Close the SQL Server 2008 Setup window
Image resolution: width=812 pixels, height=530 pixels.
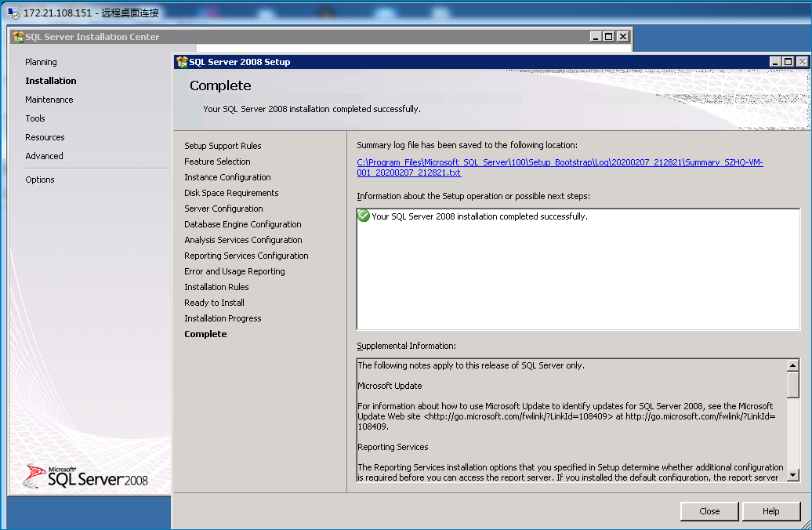click(802, 62)
